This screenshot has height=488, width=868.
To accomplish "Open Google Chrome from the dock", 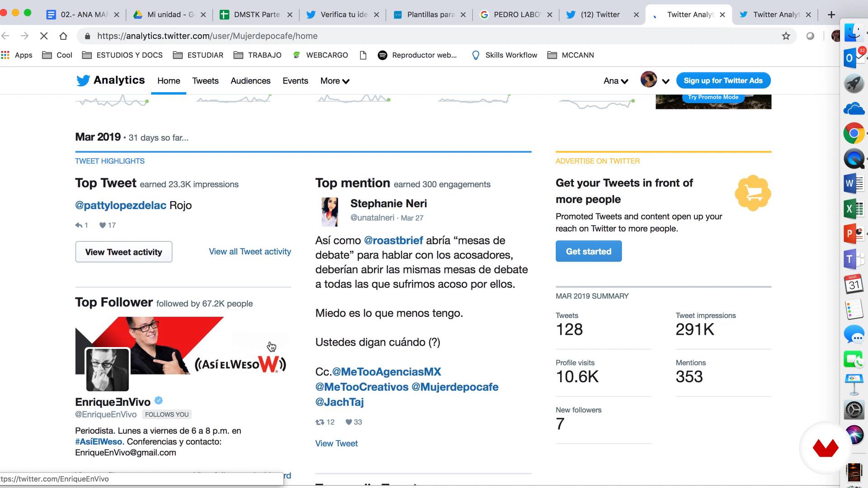I will click(854, 133).
